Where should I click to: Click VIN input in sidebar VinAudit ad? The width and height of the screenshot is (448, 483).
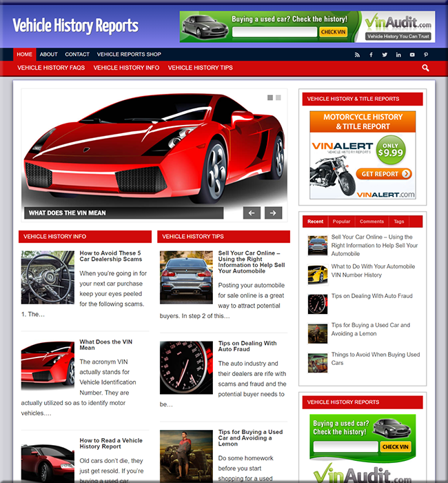[345, 446]
